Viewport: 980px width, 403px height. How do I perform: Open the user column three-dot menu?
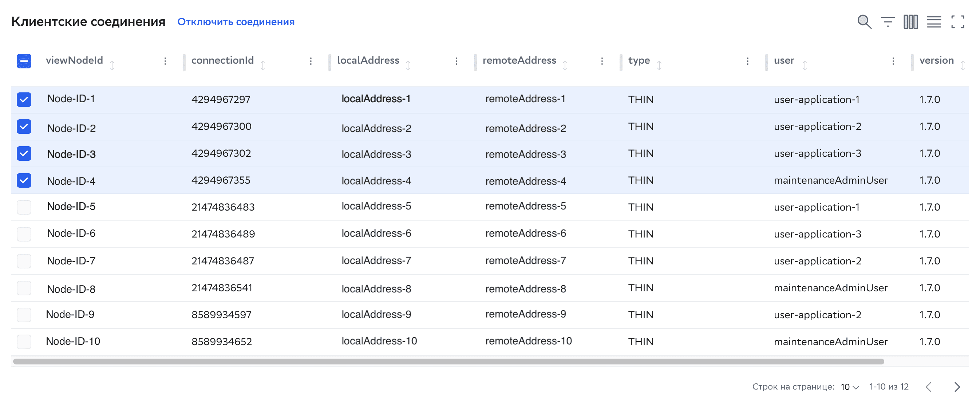coord(893,61)
